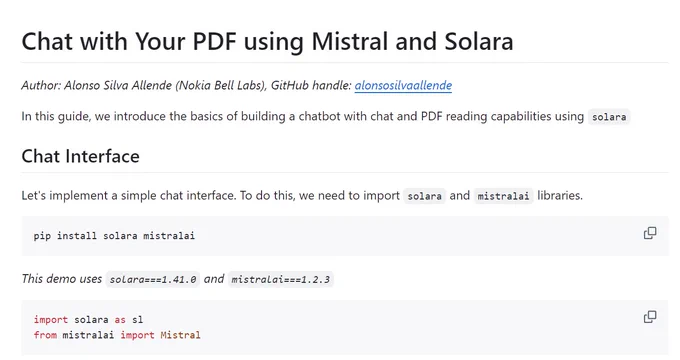
Task: Click the sentence starting 'Let's implement a simple'
Action: pyautogui.click(x=302, y=196)
